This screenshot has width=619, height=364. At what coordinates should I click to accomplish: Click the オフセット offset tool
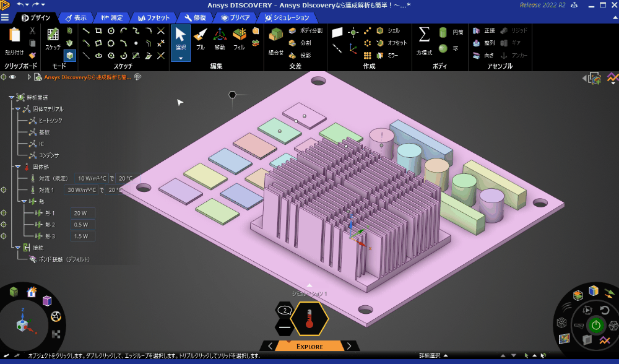pyautogui.click(x=392, y=43)
